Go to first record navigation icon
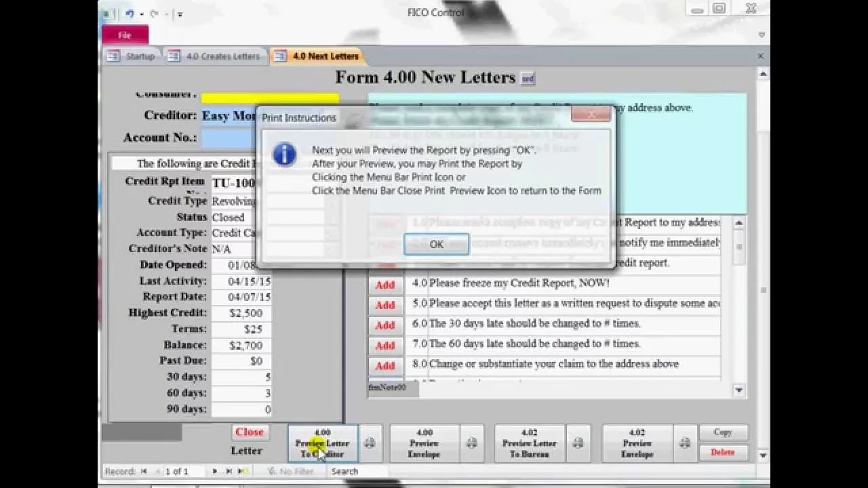The height and width of the screenshot is (488, 868). [x=144, y=471]
